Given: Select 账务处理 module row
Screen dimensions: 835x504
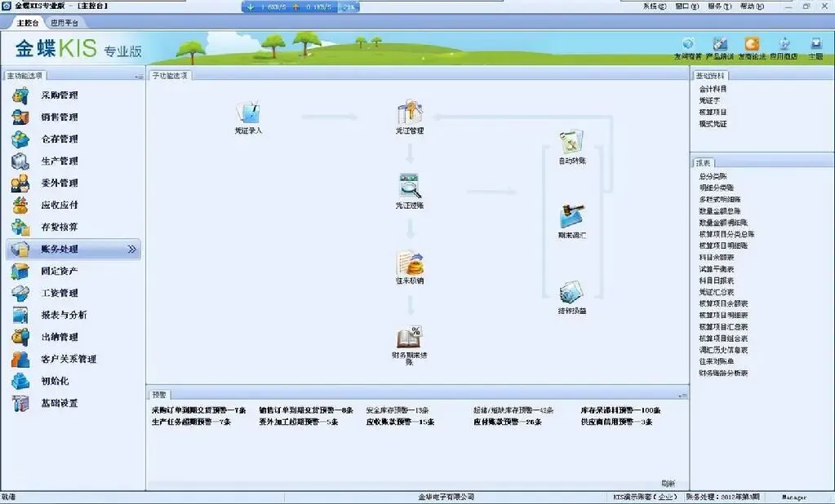Looking at the screenshot, I should (x=73, y=249).
